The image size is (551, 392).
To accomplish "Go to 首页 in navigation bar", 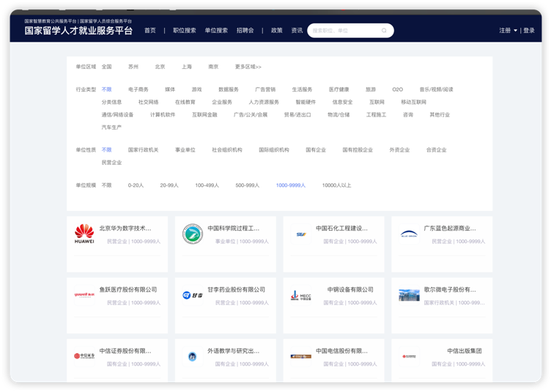I will tap(150, 31).
